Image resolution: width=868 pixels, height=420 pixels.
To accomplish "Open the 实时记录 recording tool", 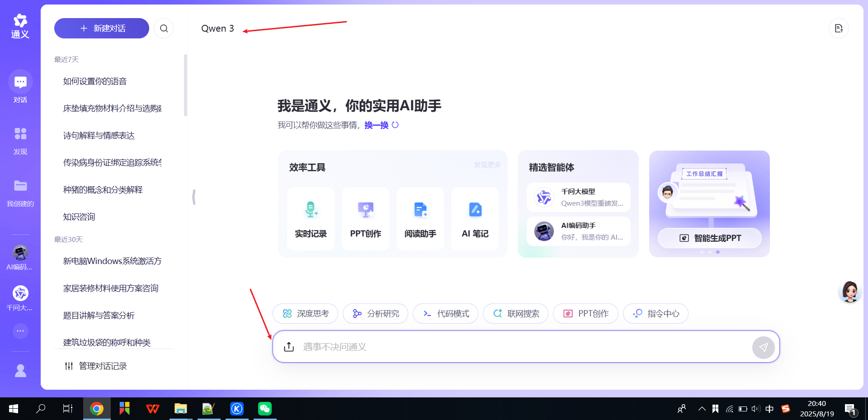I will pos(311,219).
